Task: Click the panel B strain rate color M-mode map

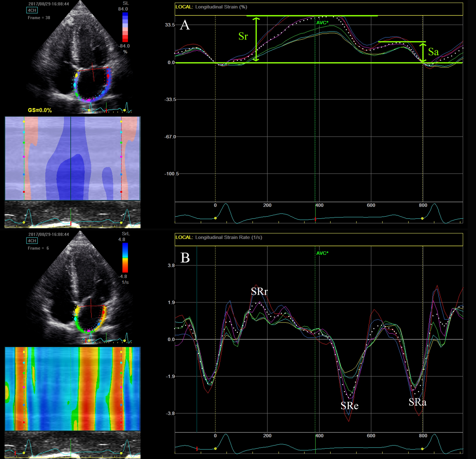Action: [72, 389]
